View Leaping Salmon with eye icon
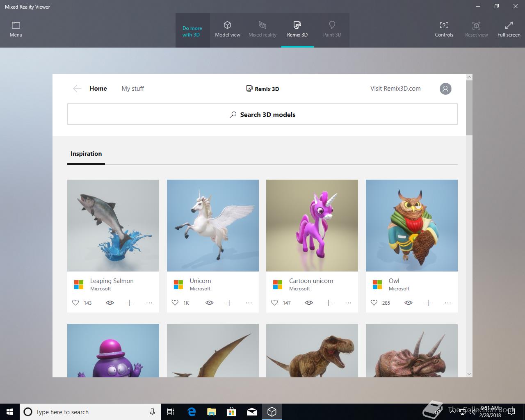Image resolution: width=525 pixels, height=420 pixels. (110, 303)
